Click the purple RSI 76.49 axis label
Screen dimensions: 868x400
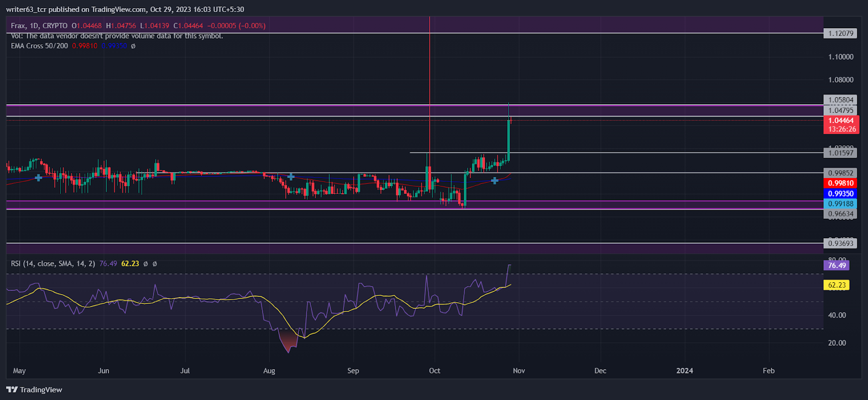click(x=837, y=265)
